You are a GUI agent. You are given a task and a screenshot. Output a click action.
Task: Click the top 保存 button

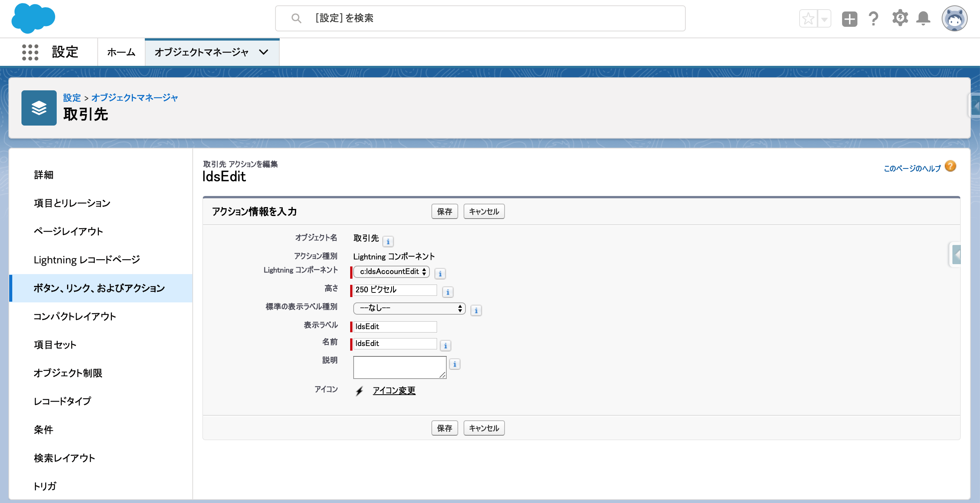point(444,211)
